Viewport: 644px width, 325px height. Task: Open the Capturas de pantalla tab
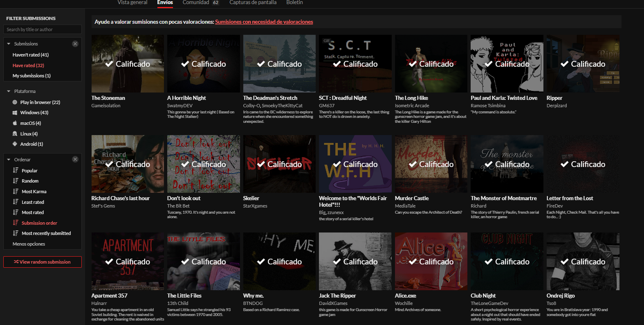253,2
